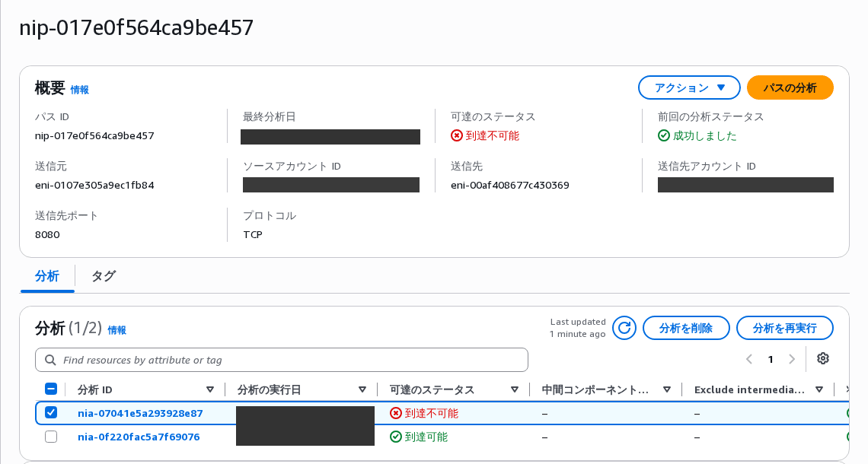Switch to the タグ tab
Screen dimensions: 868x464
click(x=104, y=276)
